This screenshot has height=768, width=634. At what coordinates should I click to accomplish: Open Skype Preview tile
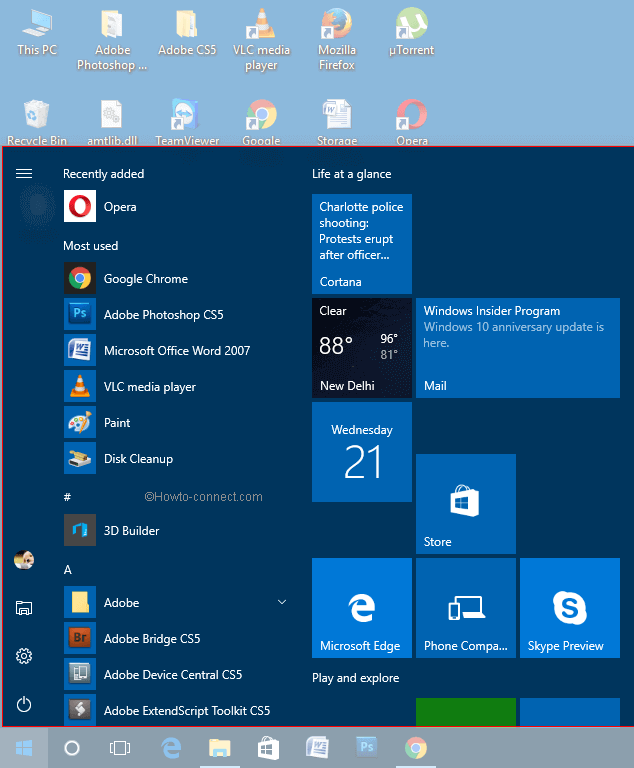[570, 608]
